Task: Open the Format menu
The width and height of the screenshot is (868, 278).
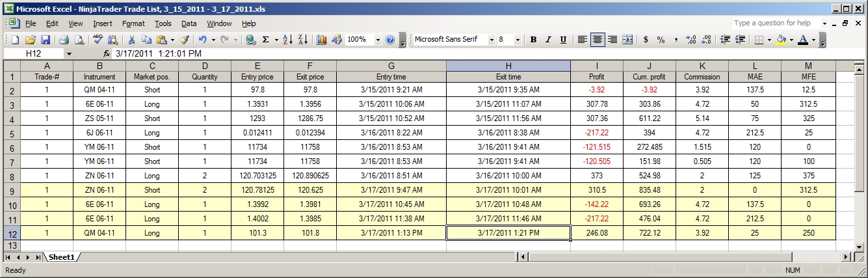Action: [x=133, y=23]
